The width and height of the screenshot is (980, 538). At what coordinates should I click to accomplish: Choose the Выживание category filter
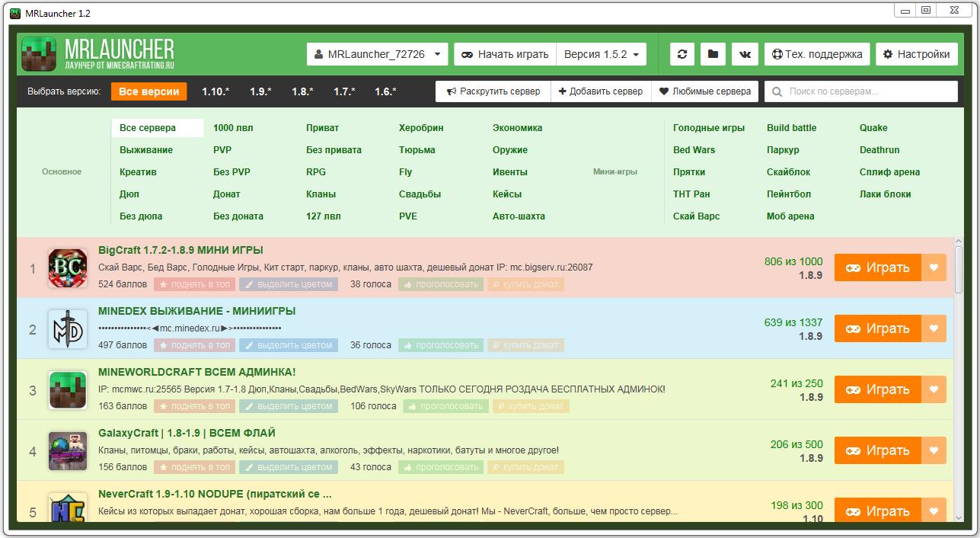coord(146,150)
